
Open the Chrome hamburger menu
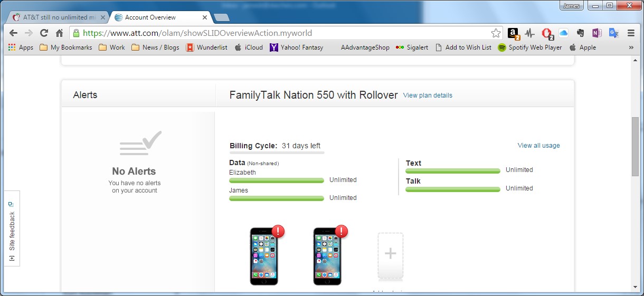631,33
